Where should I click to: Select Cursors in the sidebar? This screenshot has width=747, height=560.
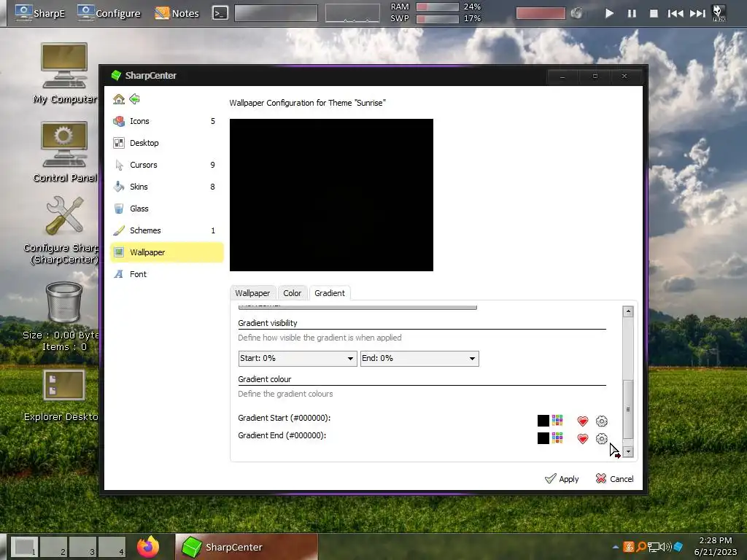(x=166, y=165)
